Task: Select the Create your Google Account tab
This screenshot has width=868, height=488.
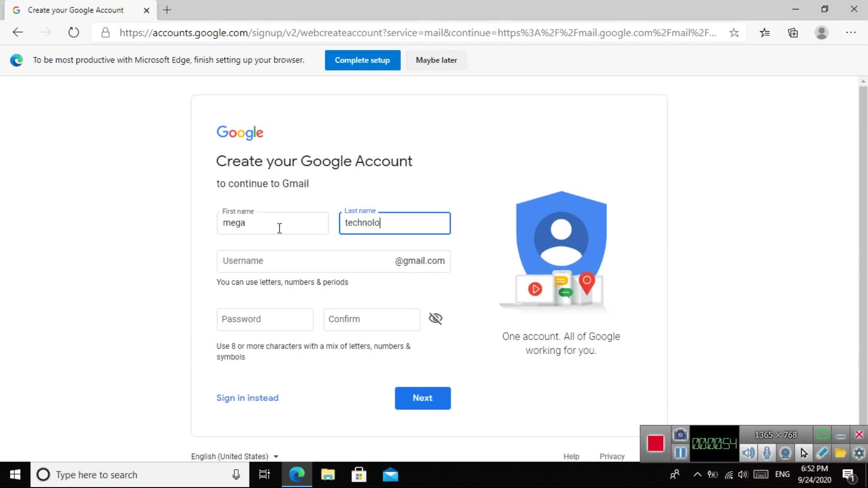Action: tap(75, 10)
